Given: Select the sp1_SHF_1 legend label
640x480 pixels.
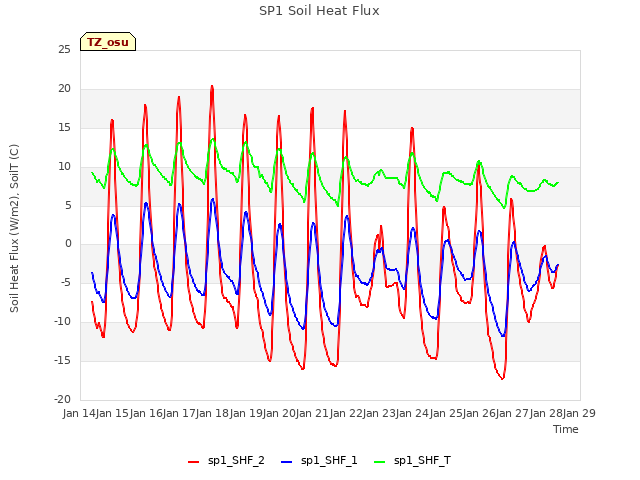Looking at the screenshot, I should click(329, 461).
